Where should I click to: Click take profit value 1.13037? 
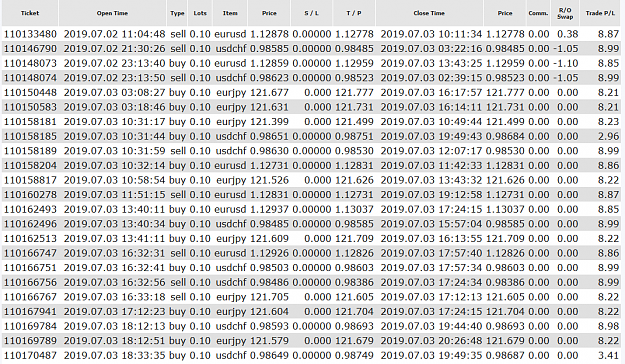[354, 209]
